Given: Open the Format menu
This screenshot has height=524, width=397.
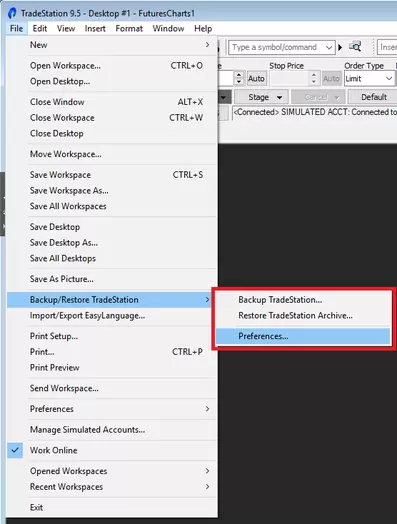Looking at the screenshot, I should click(129, 28).
